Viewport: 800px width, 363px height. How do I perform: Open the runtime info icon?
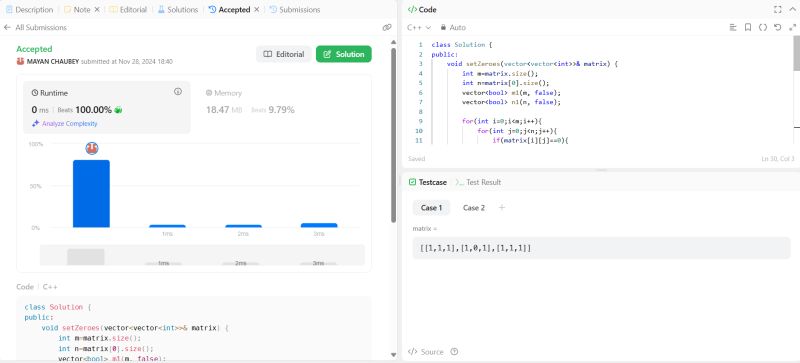(x=178, y=92)
